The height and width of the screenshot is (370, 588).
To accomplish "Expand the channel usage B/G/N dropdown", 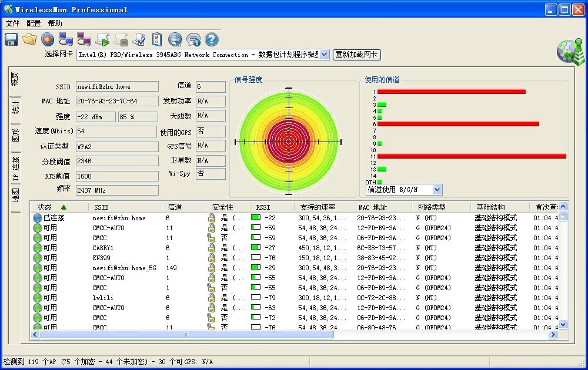I will (437, 190).
